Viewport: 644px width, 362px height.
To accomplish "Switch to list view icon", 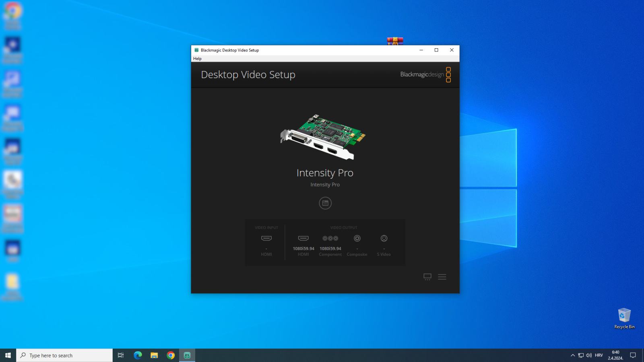I will (442, 277).
